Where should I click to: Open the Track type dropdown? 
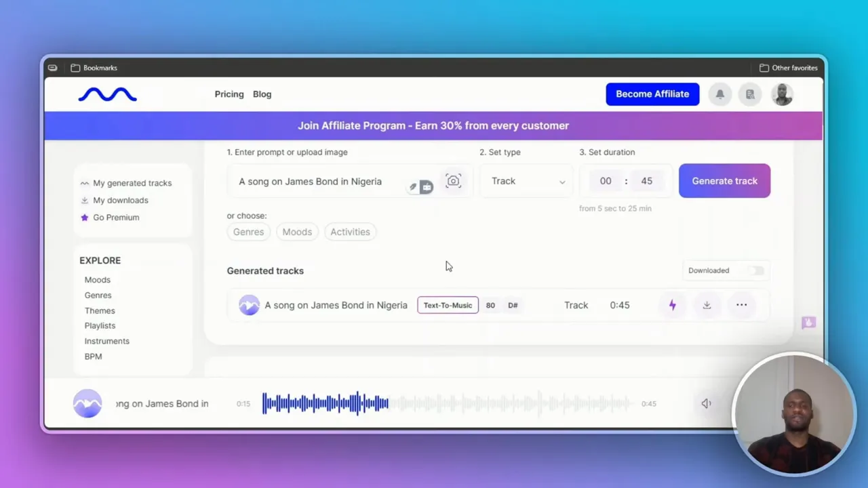(x=527, y=181)
